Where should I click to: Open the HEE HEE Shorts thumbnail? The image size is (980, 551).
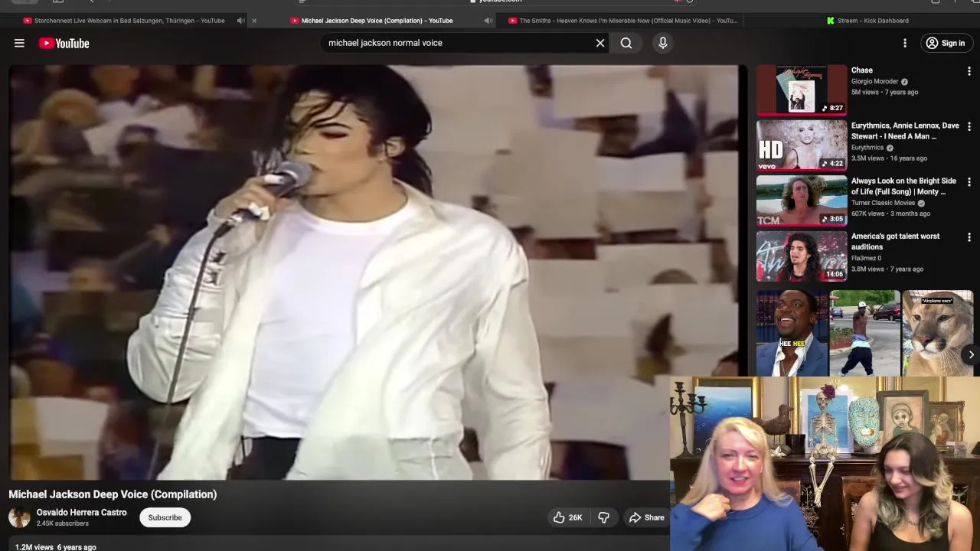coord(792,334)
